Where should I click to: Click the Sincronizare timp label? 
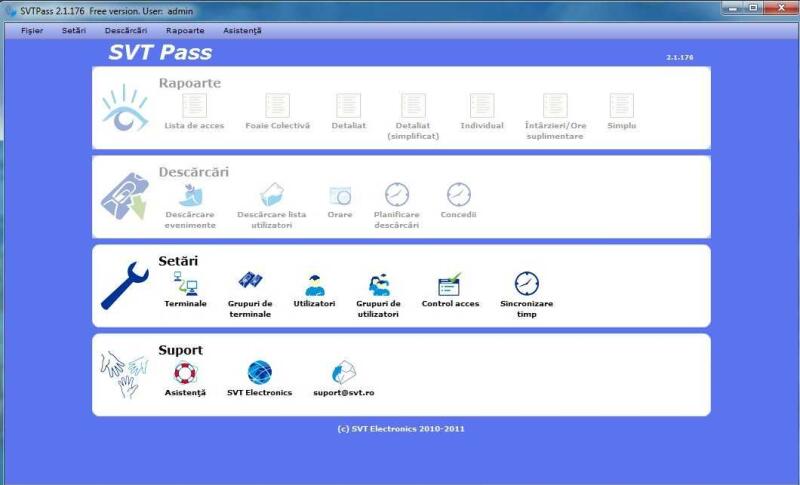[x=527, y=309]
